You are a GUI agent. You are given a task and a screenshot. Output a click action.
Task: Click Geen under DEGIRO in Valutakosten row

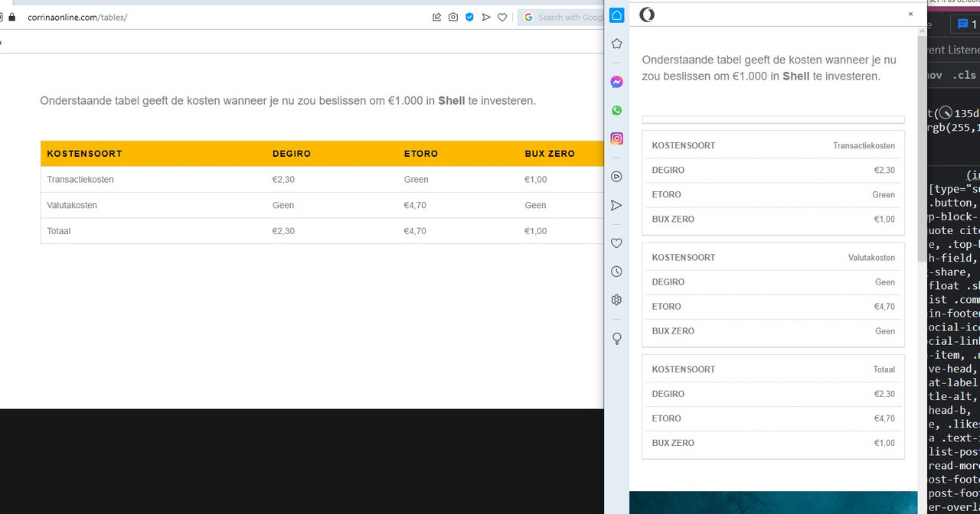coord(283,205)
